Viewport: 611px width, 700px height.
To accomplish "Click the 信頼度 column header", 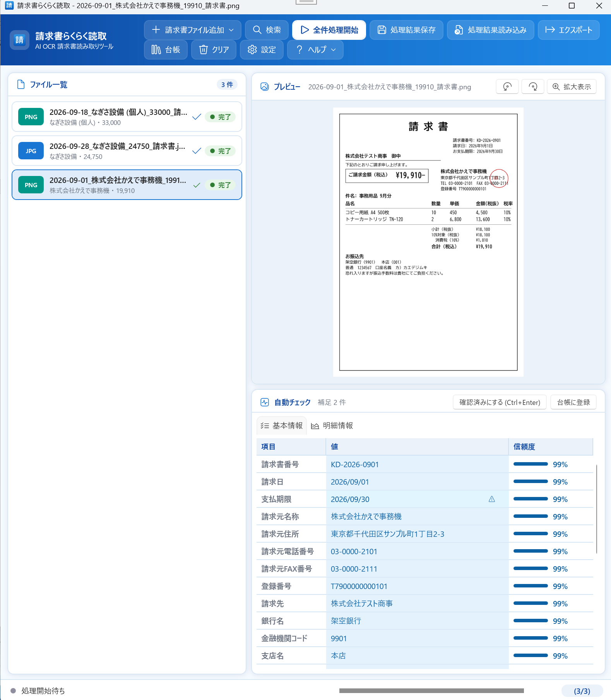I will point(550,447).
